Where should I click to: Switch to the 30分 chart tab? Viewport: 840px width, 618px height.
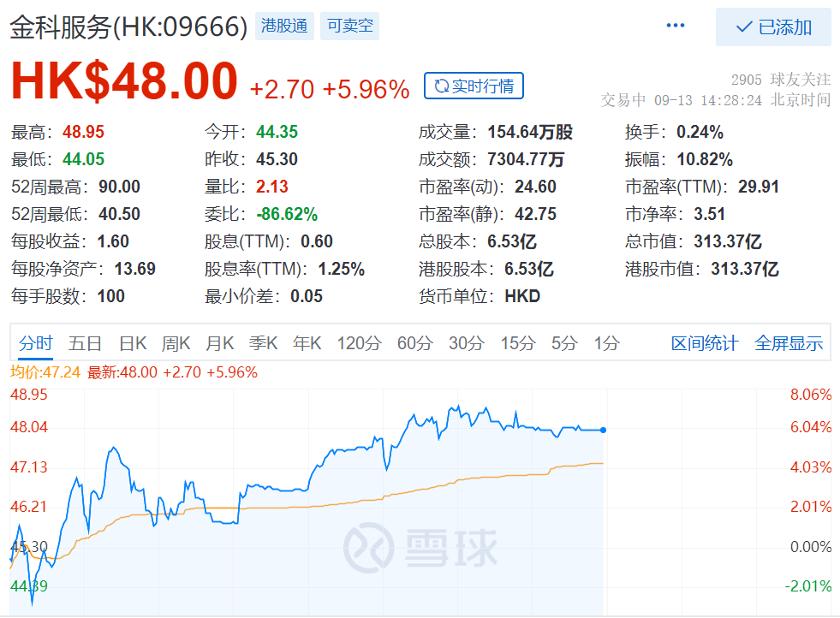[x=467, y=343]
